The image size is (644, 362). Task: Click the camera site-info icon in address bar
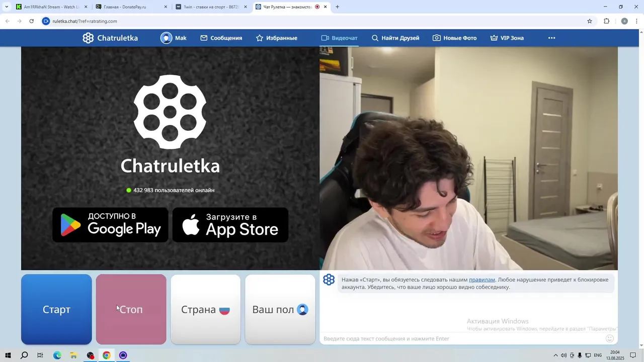pos(46,21)
